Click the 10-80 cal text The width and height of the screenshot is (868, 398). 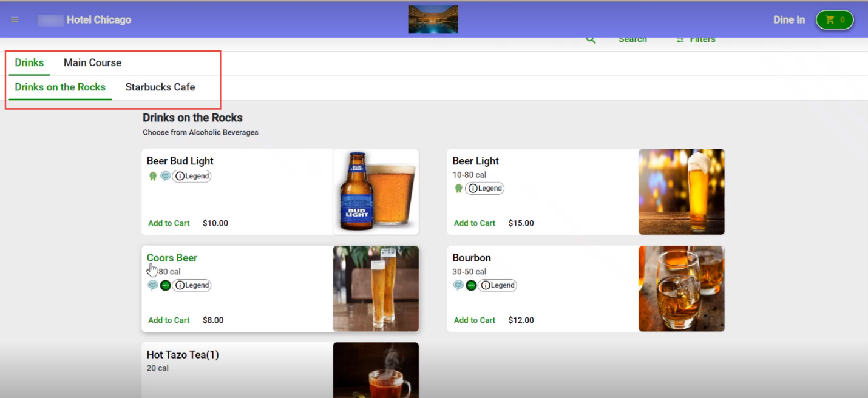(x=469, y=175)
